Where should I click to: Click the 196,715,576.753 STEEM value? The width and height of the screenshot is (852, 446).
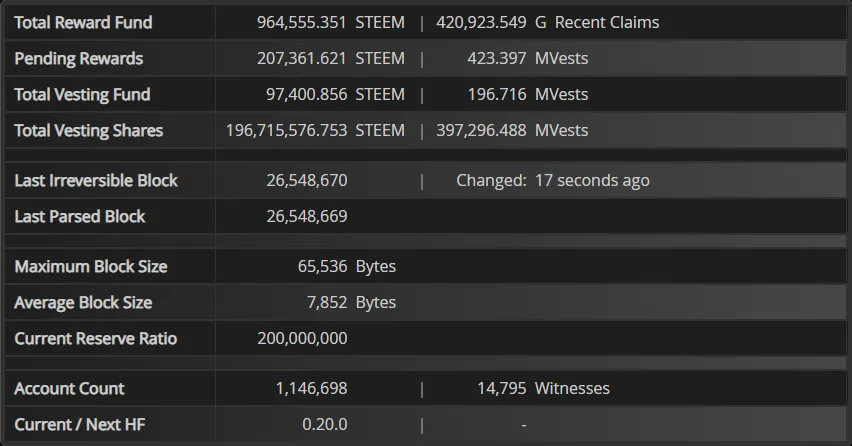315,130
